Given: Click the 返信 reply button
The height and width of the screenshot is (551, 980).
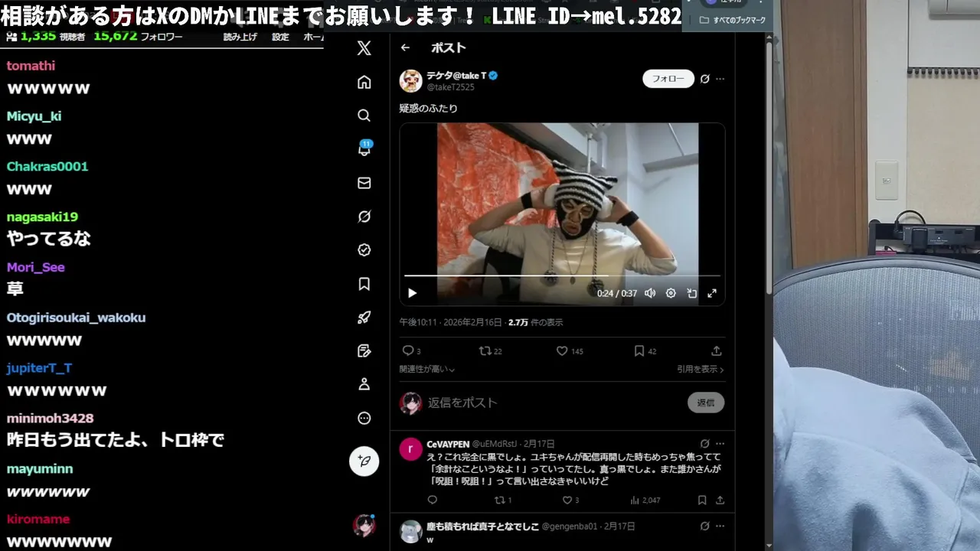Looking at the screenshot, I should coord(705,403).
